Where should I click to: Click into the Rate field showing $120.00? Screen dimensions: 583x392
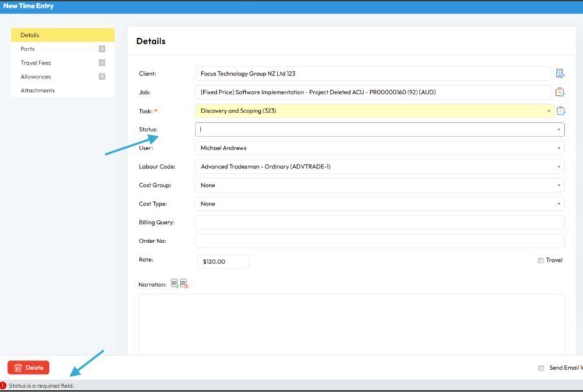(x=223, y=261)
